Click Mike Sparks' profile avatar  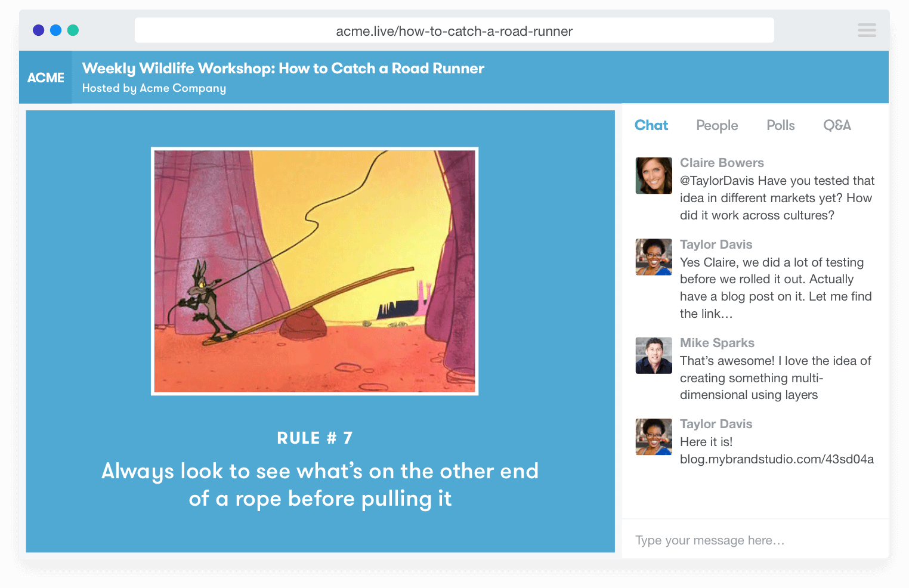click(654, 355)
